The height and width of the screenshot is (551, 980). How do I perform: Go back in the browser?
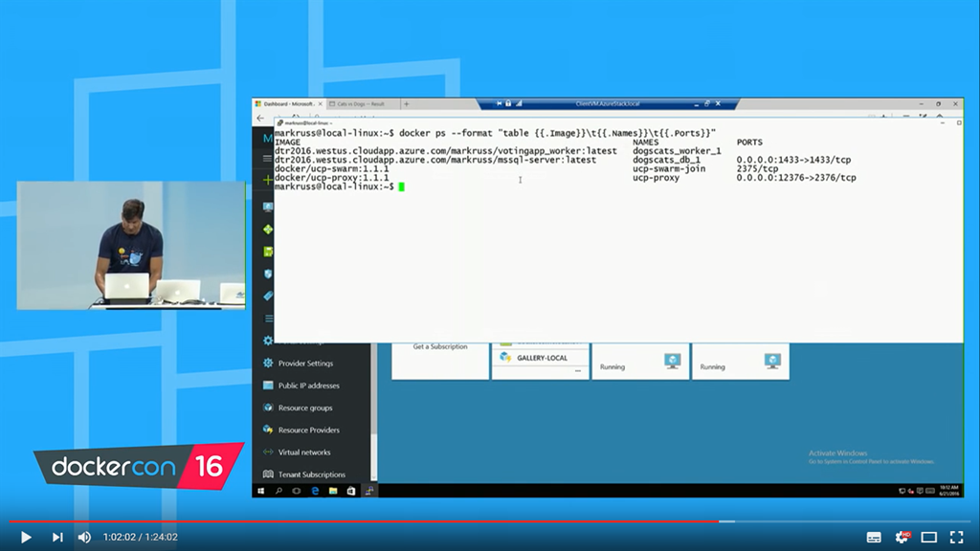tap(260, 118)
